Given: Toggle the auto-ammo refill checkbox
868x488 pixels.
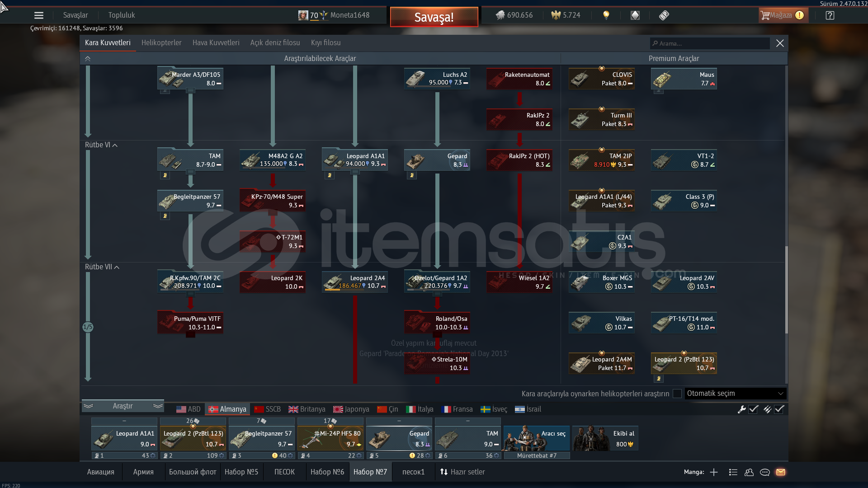Looking at the screenshot, I should point(779,409).
